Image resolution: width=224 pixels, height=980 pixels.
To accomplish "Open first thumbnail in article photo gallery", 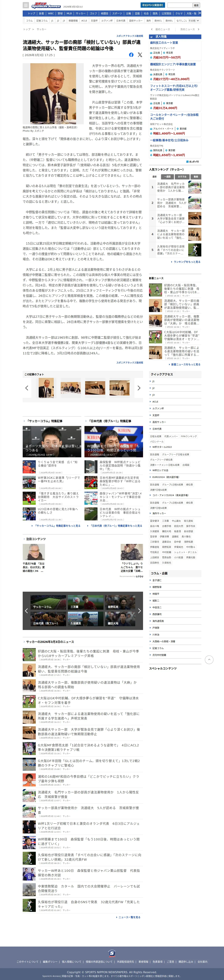I will point(46,388).
